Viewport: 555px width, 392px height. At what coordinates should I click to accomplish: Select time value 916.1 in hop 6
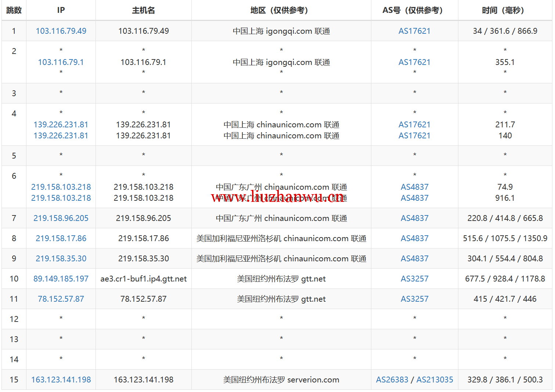click(x=505, y=198)
